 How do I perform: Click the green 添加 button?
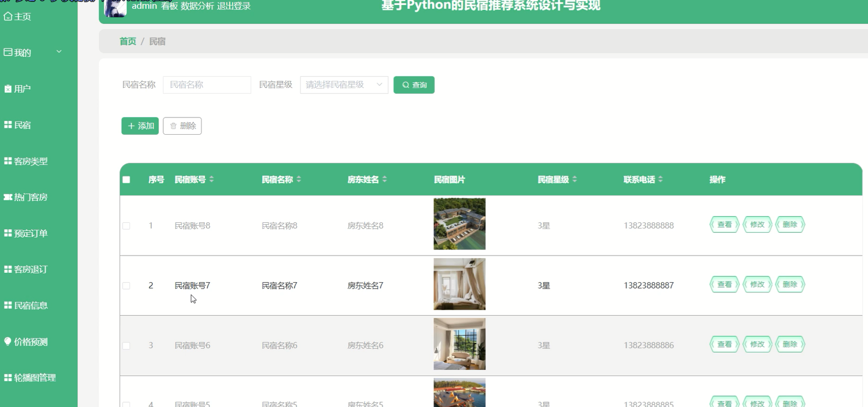point(140,126)
